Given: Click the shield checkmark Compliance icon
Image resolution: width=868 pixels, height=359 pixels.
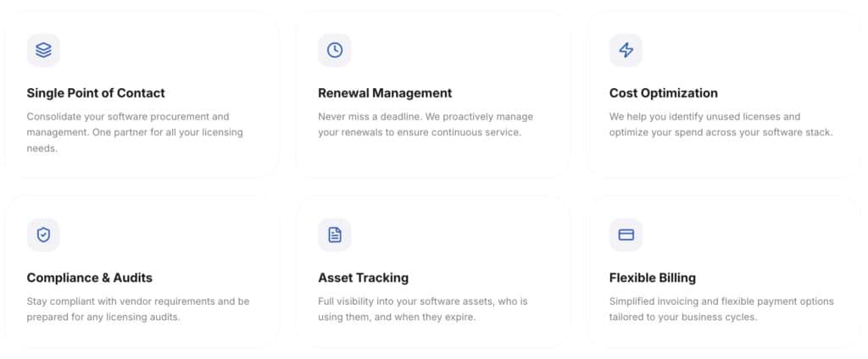Looking at the screenshot, I should point(43,235).
